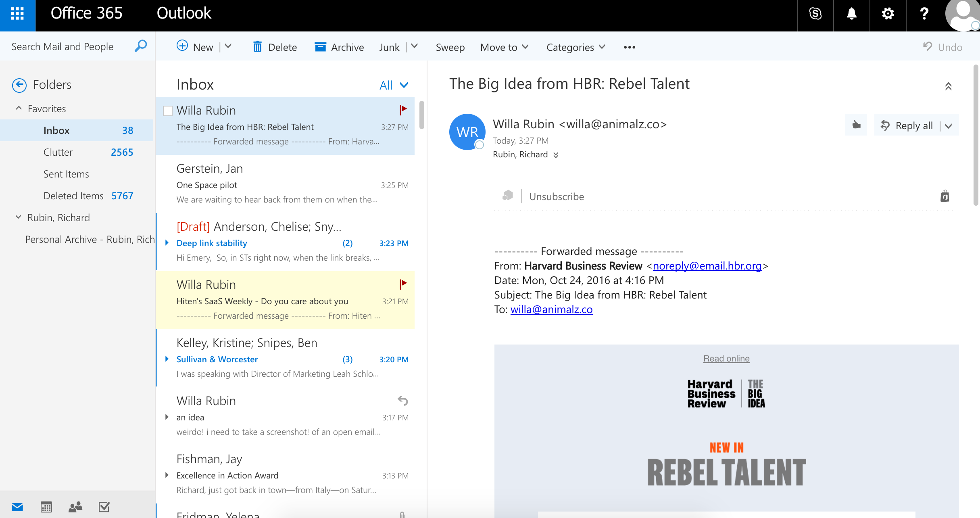Select the Clutter folder
Image resolution: width=980 pixels, height=518 pixels.
[77, 152]
